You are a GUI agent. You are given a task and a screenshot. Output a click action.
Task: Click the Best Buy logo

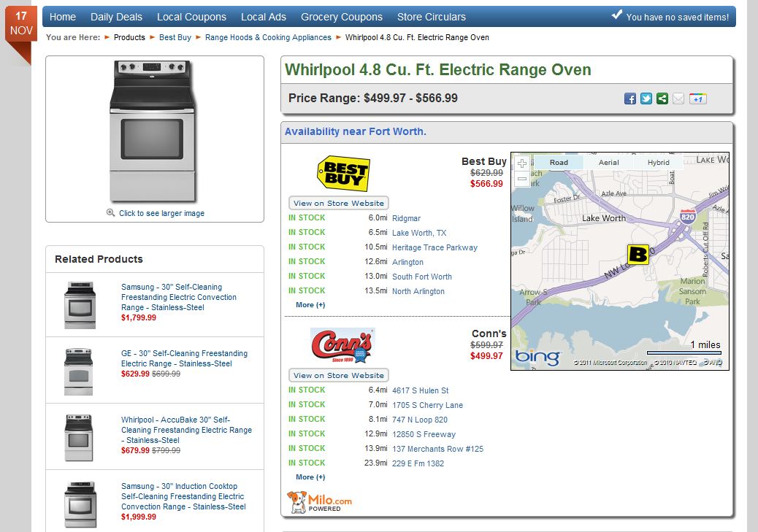pos(343,173)
